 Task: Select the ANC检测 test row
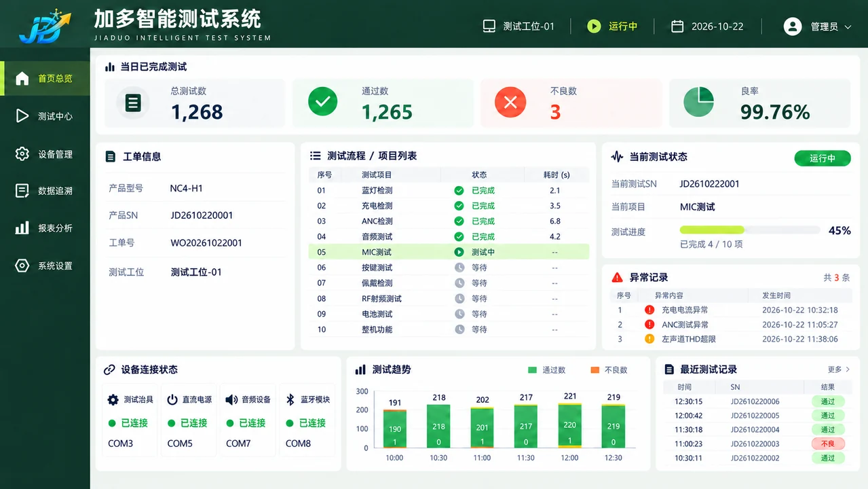click(449, 221)
